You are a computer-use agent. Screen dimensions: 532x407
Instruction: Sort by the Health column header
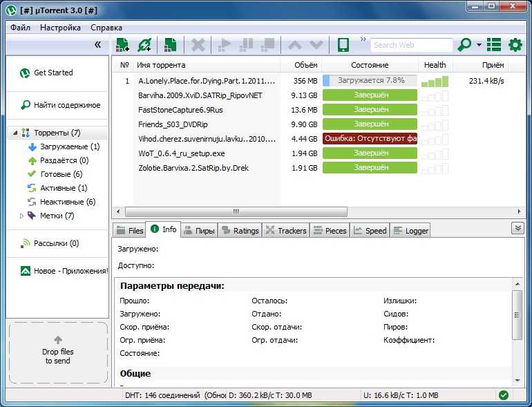click(435, 65)
